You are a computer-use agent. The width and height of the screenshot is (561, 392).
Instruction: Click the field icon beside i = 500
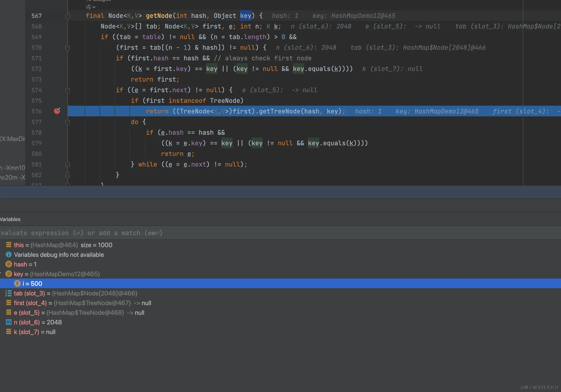click(17, 283)
